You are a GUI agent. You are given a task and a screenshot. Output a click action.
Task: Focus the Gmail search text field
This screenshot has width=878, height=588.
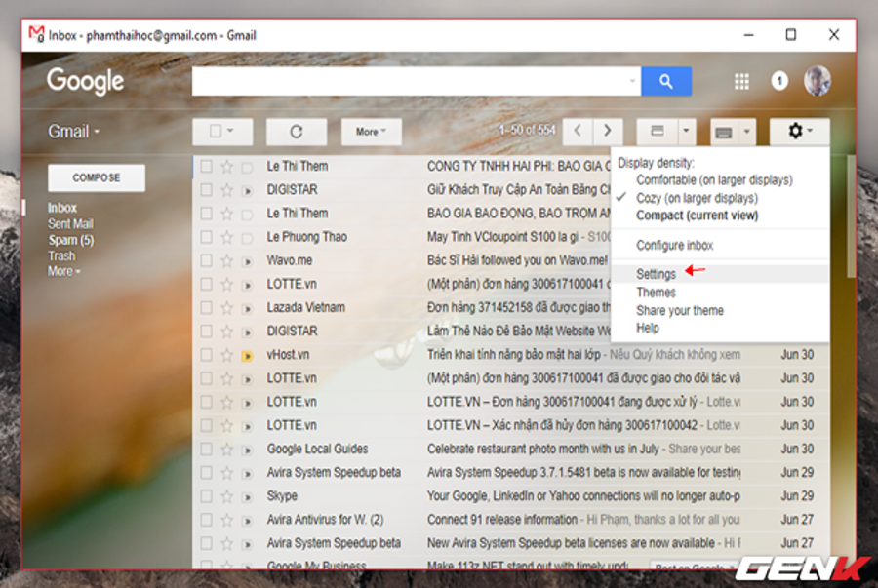(x=410, y=82)
